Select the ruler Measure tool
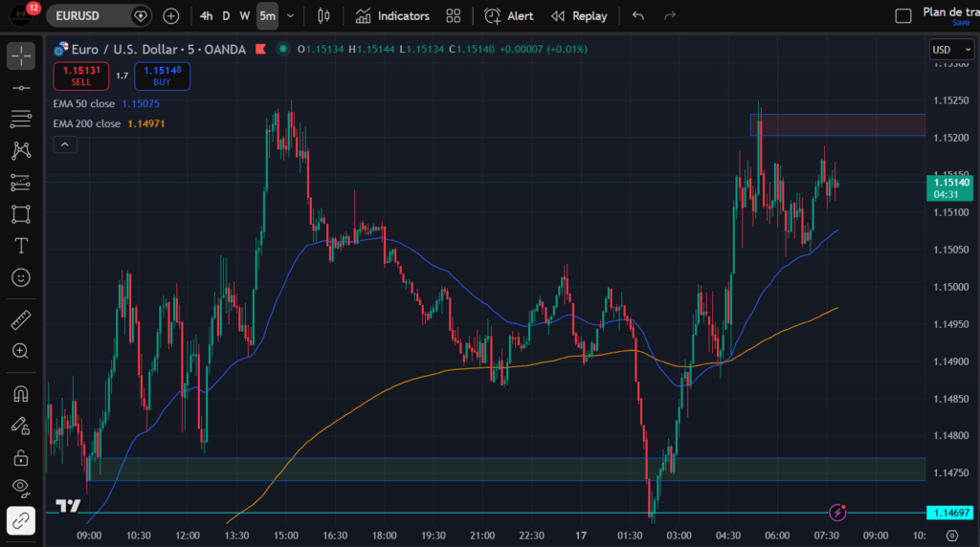This screenshot has width=980, height=547. [21, 320]
